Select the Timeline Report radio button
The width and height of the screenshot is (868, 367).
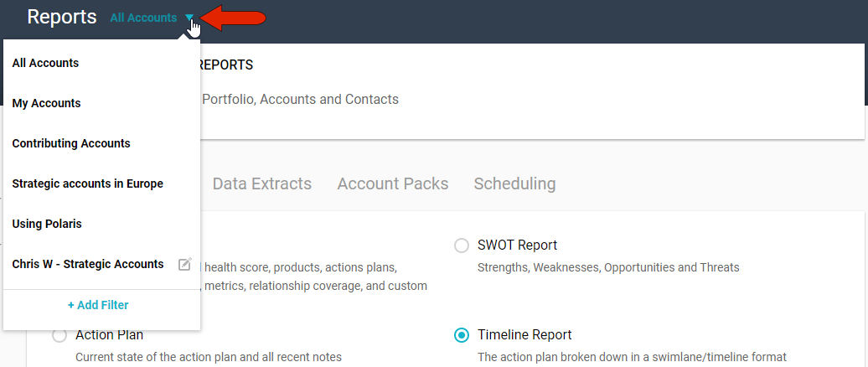[x=461, y=335]
